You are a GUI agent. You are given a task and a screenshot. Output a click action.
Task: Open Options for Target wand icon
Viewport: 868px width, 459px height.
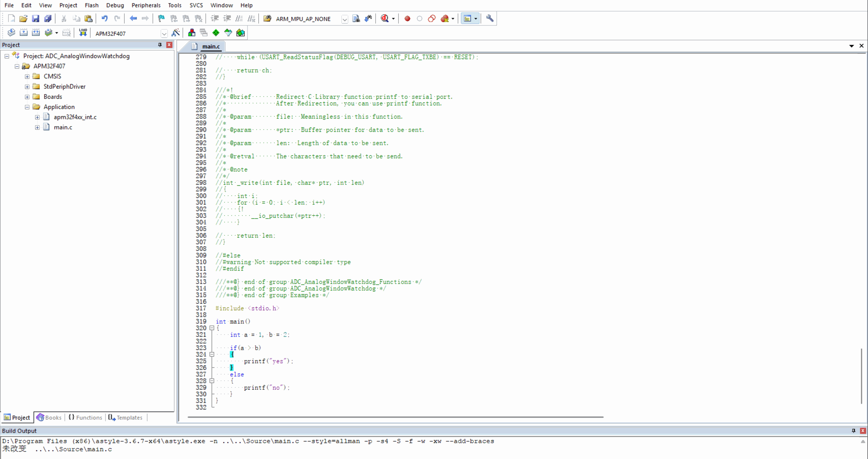(176, 33)
